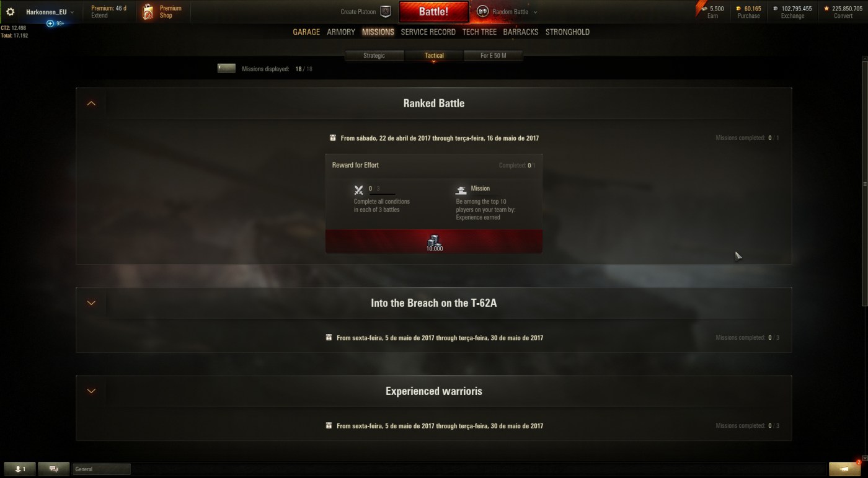Click Convert free experience link
The height and width of the screenshot is (478, 868).
(x=843, y=15)
